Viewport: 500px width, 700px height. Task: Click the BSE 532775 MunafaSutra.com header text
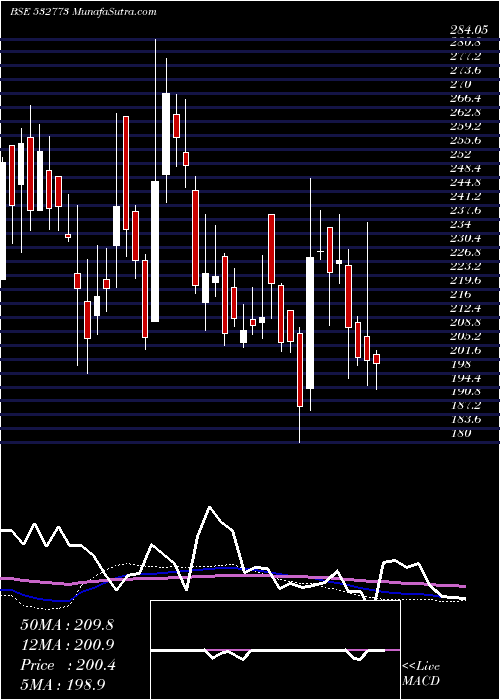[x=83, y=12]
